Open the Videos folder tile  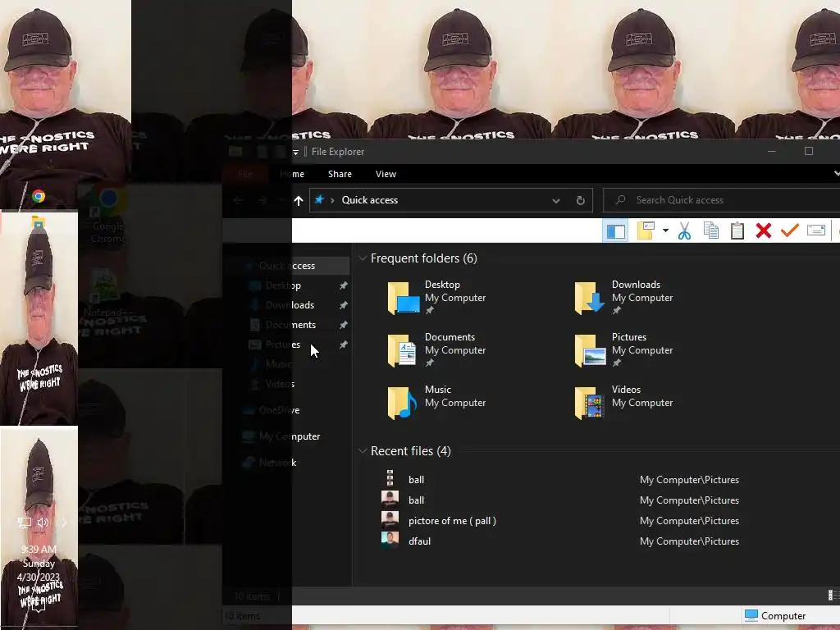click(x=624, y=402)
